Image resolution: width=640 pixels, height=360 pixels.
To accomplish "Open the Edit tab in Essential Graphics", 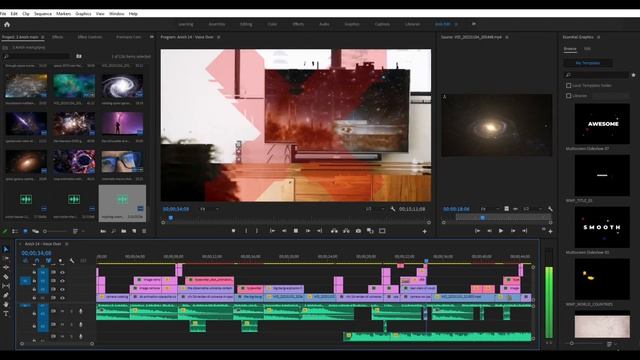I will 587,49.
